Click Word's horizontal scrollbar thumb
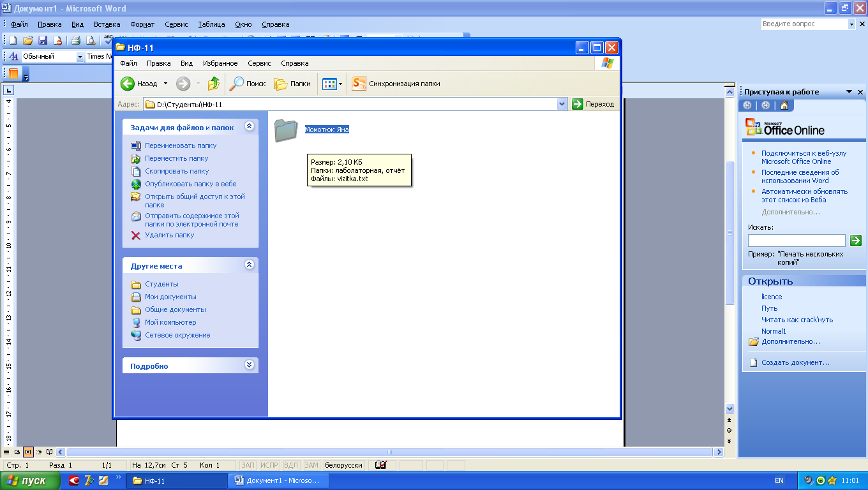 click(389, 452)
